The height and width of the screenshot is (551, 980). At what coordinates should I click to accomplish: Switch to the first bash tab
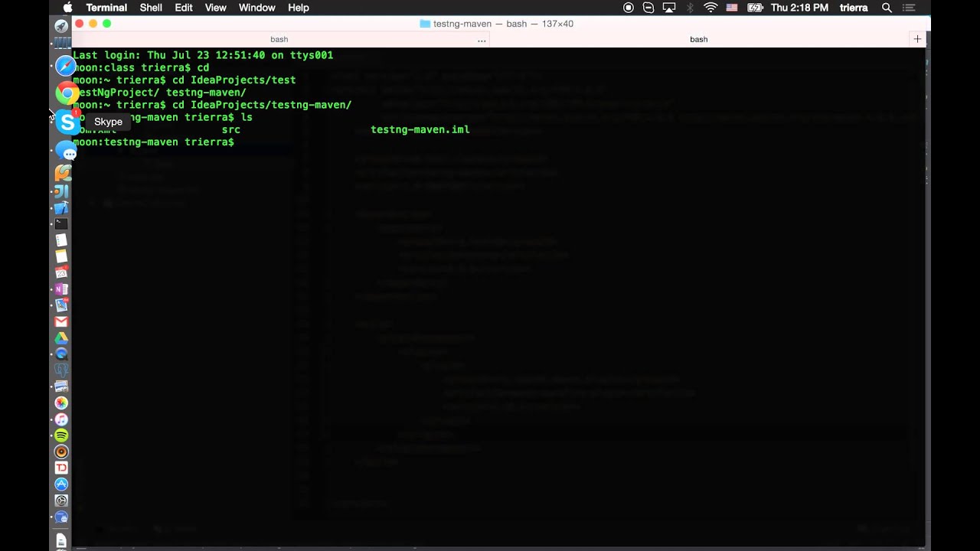[x=279, y=39]
